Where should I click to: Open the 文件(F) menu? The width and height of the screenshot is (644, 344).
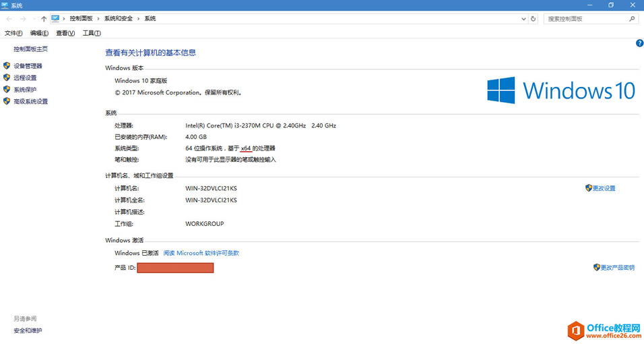click(x=13, y=33)
